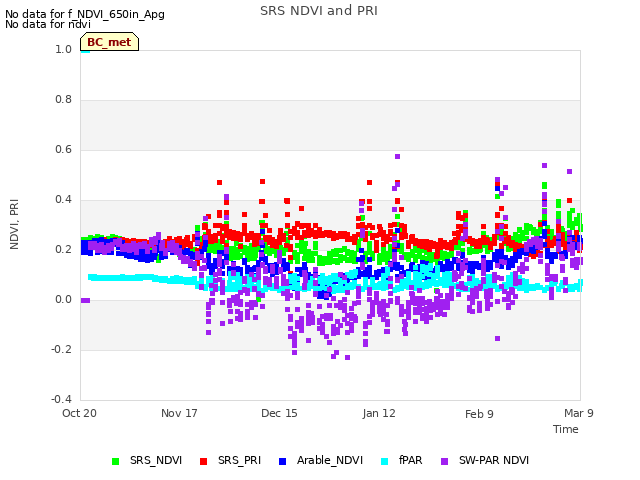Screen dimensions: 640x480
Task: Click the Jan 12 axis tick label
Action: click(x=379, y=413)
